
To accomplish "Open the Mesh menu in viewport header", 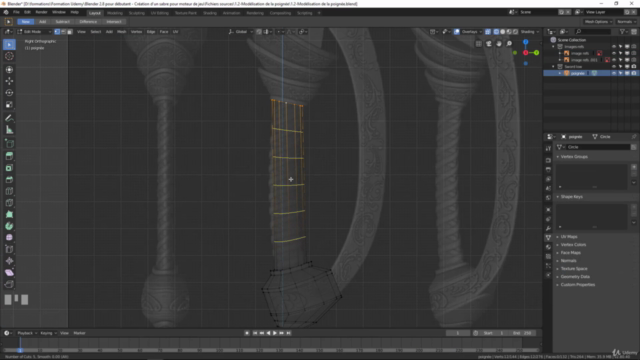I will (x=122, y=32).
